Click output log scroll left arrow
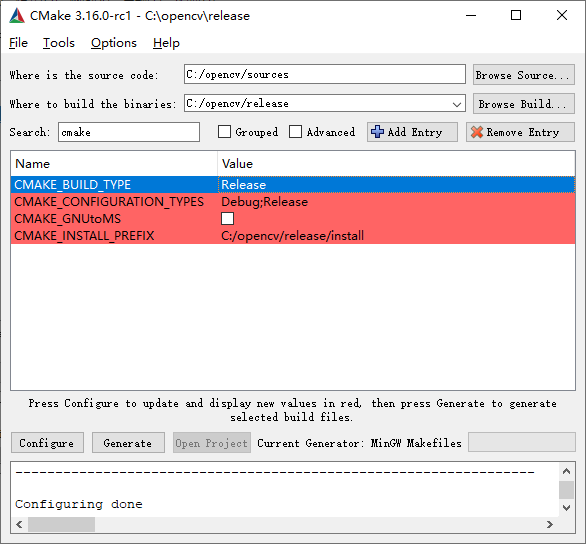The image size is (586, 544). [19, 525]
